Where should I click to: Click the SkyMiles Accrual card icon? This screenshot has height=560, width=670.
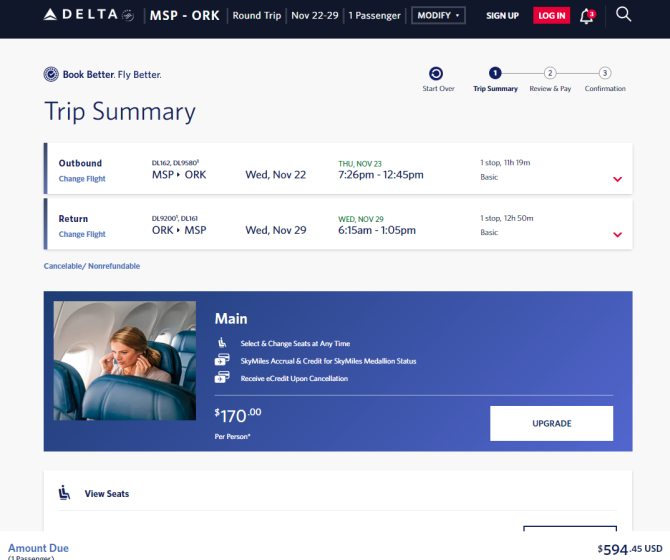(x=222, y=360)
